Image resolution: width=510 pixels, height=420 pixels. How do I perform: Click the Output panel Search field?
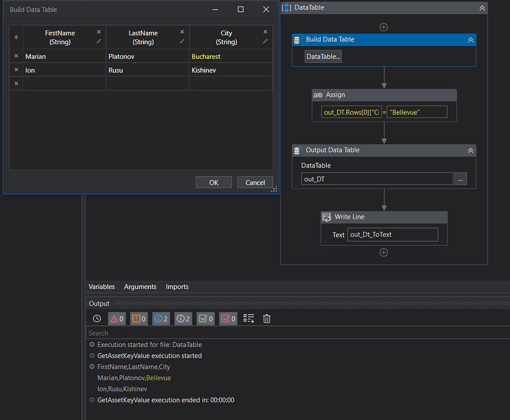click(x=297, y=333)
